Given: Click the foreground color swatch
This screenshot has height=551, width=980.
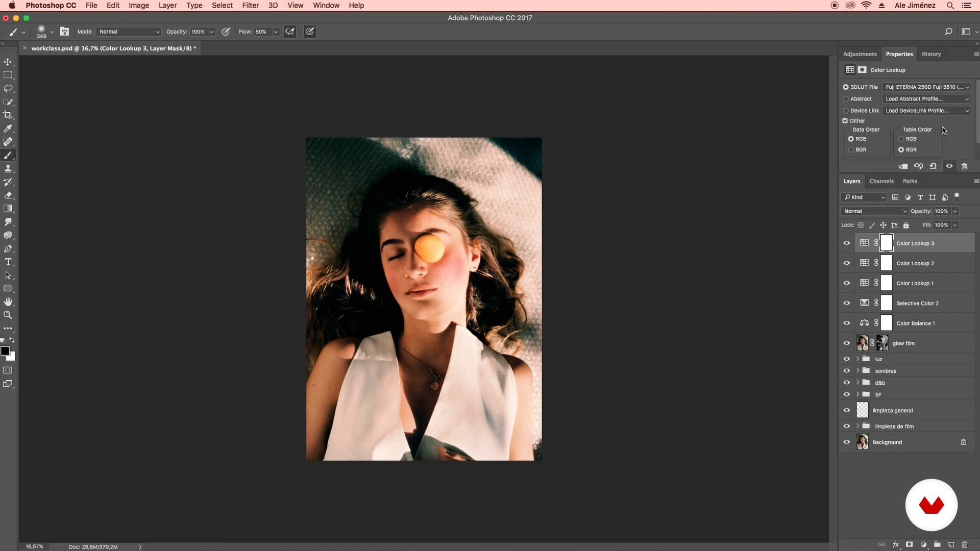Looking at the screenshot, I should 5,351.
